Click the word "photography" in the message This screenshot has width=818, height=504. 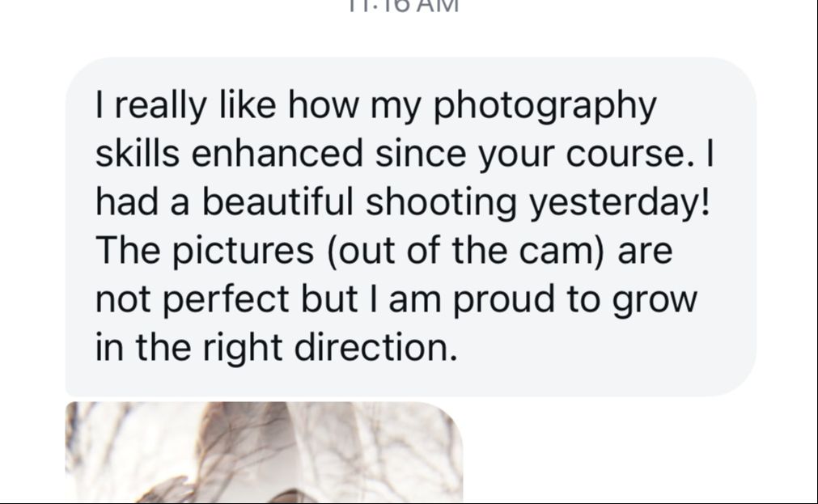[x=547, y=108]
